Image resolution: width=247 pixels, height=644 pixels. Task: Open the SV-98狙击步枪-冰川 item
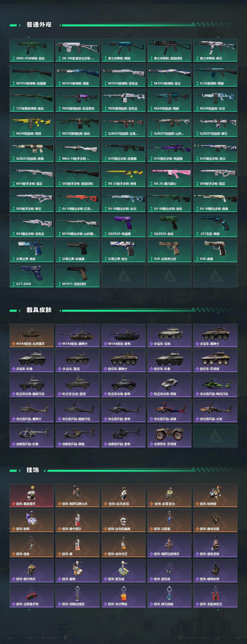(x=123, y=201)
